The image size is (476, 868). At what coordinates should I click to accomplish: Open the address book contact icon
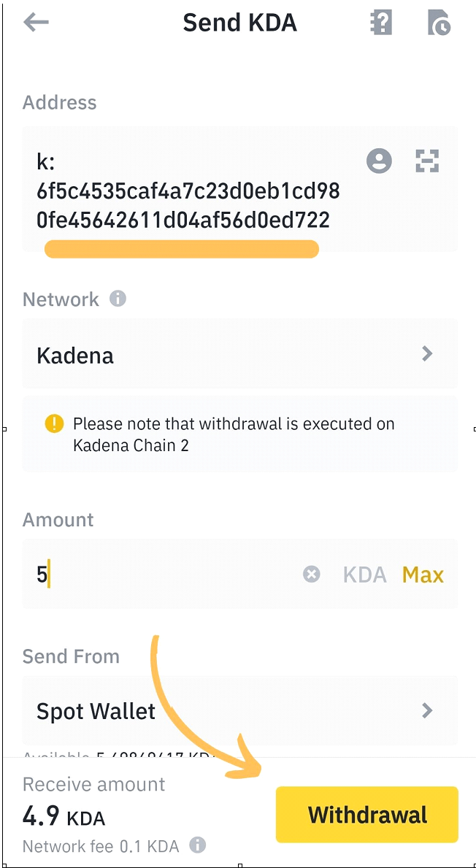click(x=379, y=161)
